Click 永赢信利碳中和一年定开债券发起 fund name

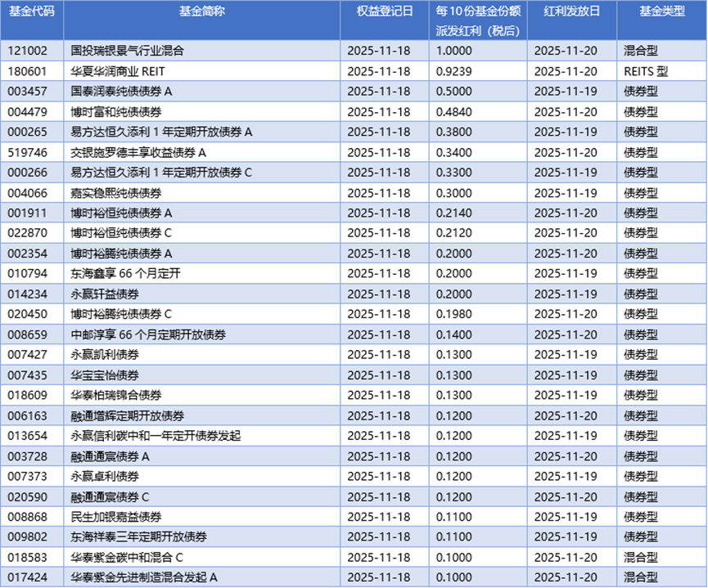pyautogui.click(x=156, y=436)
